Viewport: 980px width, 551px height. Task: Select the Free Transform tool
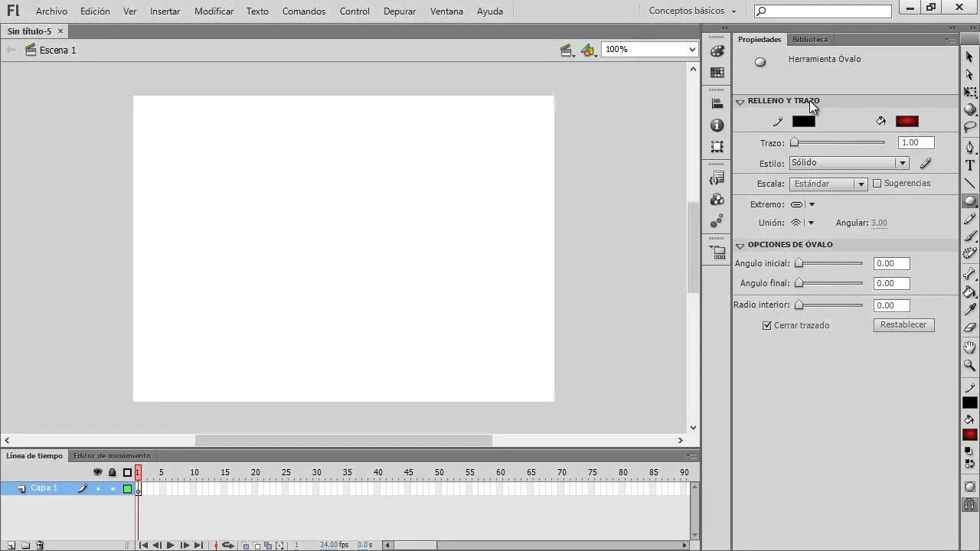[969, 92]
